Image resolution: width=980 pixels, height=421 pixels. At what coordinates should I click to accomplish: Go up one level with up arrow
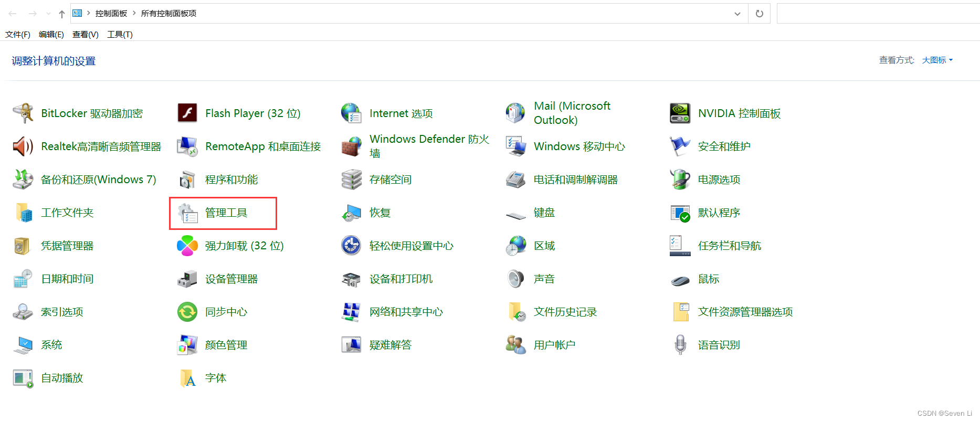click(x=62, y=14)
